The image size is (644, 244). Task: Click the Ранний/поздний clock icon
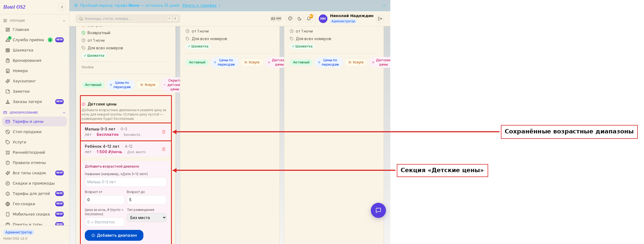[x=8, y=152]
